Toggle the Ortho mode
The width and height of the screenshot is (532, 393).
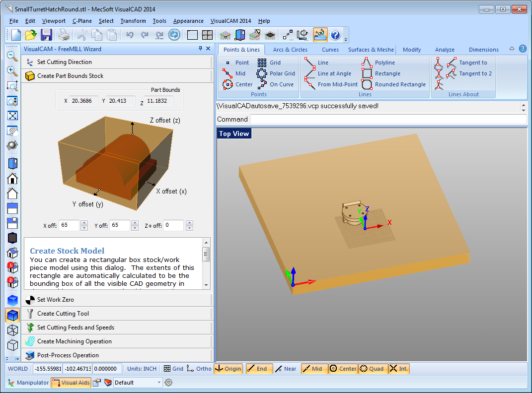199,369
